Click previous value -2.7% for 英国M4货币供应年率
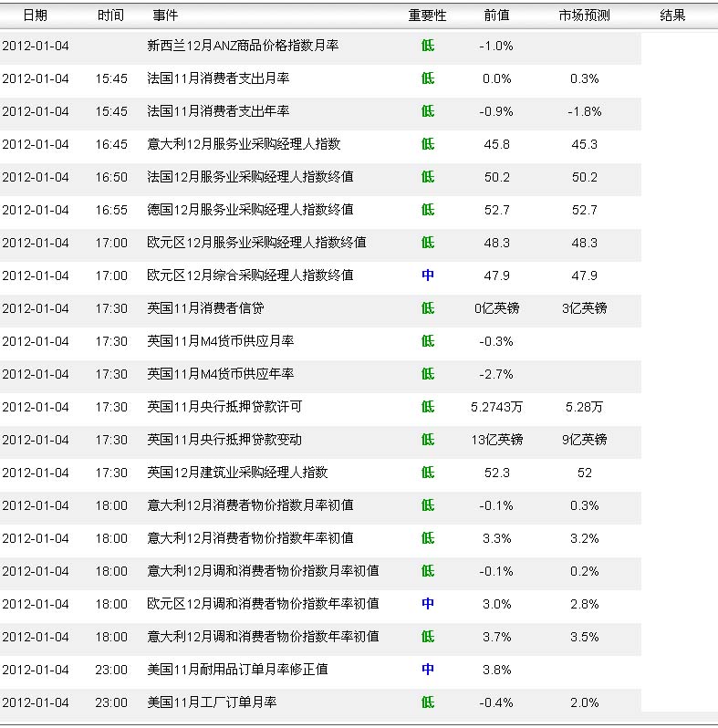 coord(496,374)
